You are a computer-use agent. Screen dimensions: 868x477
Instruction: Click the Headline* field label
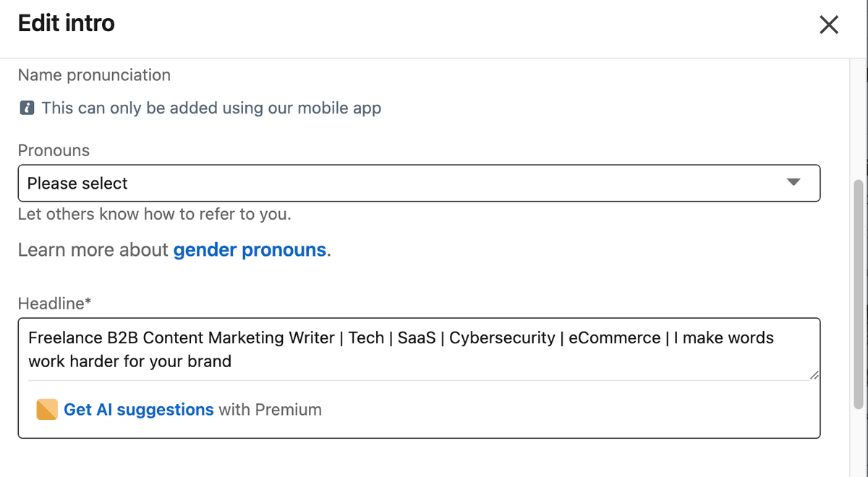click(x=54, y=304)
